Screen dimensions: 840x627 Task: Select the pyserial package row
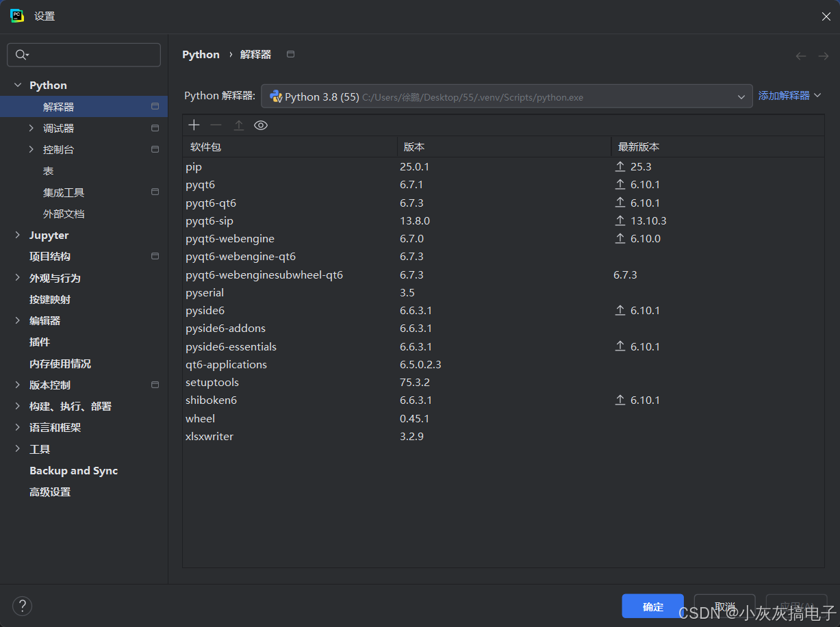pos(503,292)
